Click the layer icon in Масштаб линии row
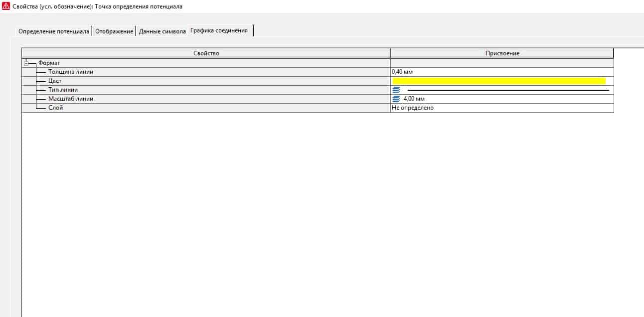Screen dimensions: 644x317 click(396, 99)
